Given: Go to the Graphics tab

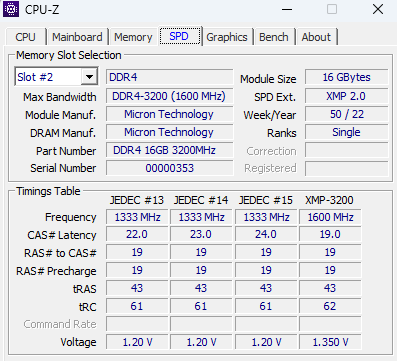Looking at the screenshot, I should tap(227, 37).
